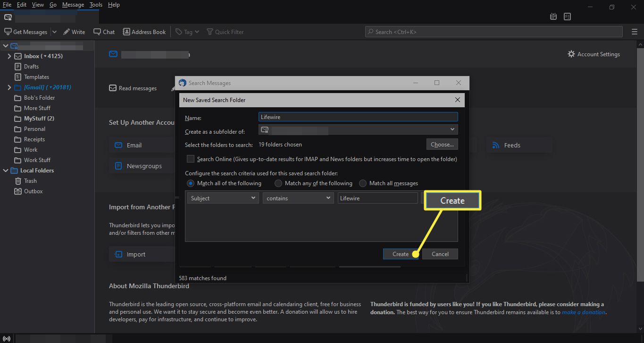Screen dimensions: 644x343
Task: Click the Lifewire criteria value field
Action: (378, 198)
